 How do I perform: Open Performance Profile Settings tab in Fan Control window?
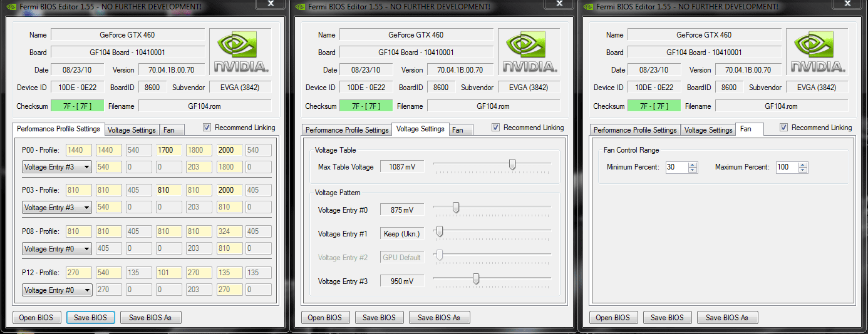[x=635, y=130]
